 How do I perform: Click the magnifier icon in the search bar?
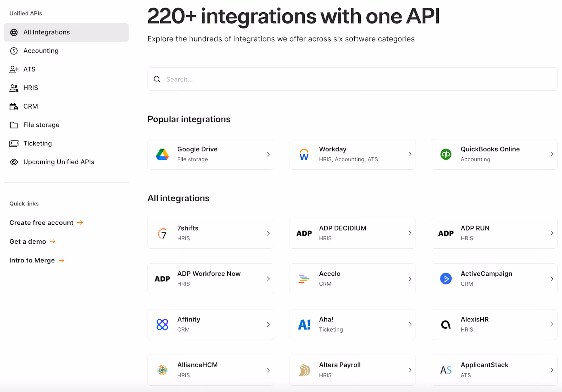157,79
